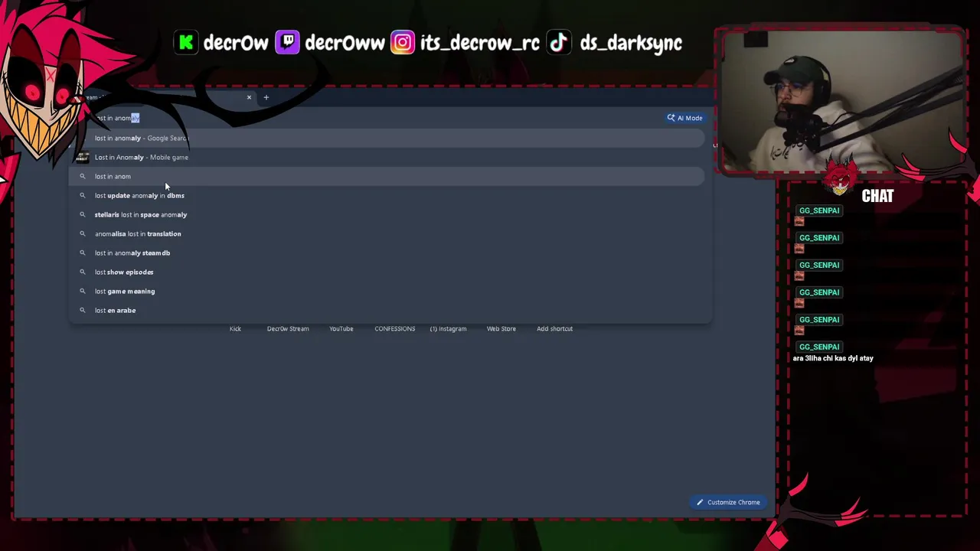Click search icon beside 'lost show episodes'
980x551 pixels.
tap(83, 272)
